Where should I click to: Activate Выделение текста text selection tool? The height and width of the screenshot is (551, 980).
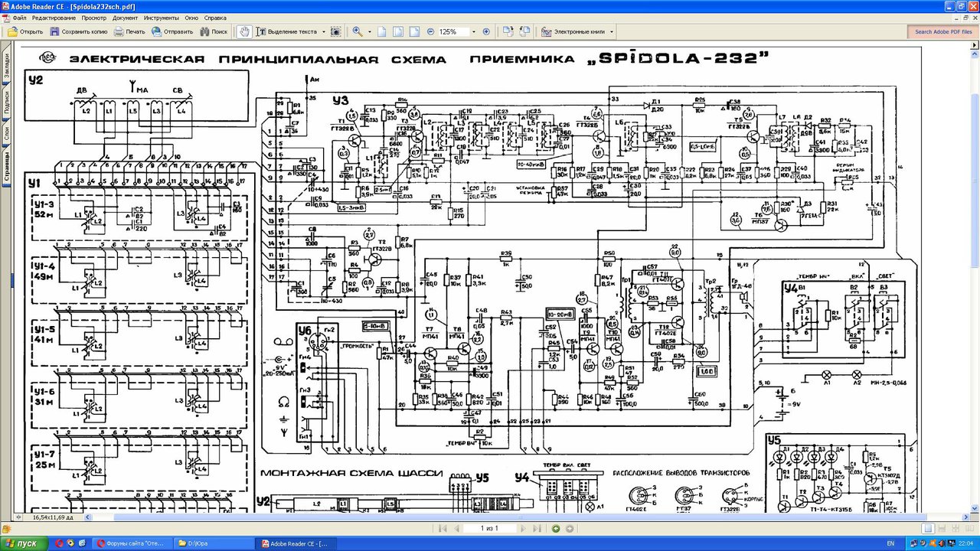click(287, 31)
